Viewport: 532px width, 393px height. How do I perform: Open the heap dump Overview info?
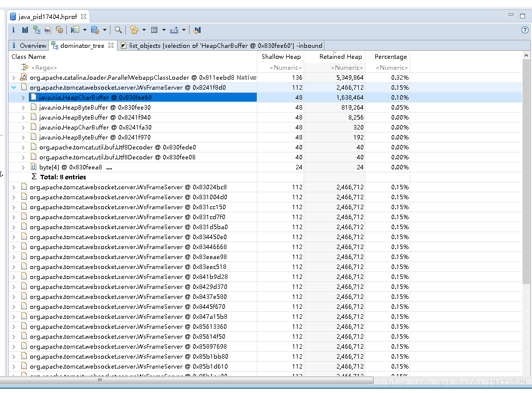(13, 30)
